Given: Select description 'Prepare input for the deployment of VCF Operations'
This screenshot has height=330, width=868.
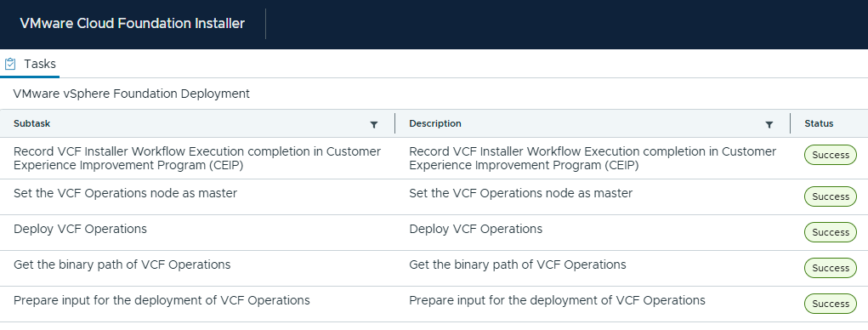Looking at the screenshot, I should pyautogui.click(x=558, y=300).
